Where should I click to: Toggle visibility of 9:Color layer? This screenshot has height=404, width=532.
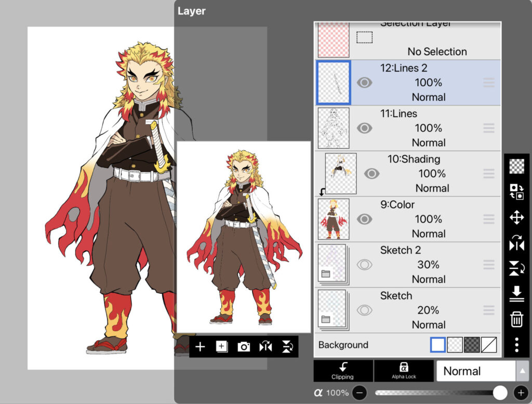(364, 219)
